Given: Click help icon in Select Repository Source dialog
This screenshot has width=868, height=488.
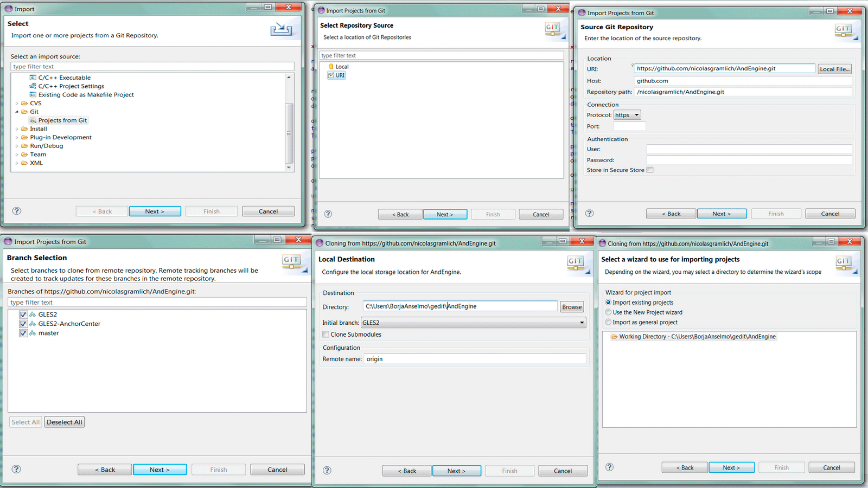Looking at the screenshot, I should [328, 214].
